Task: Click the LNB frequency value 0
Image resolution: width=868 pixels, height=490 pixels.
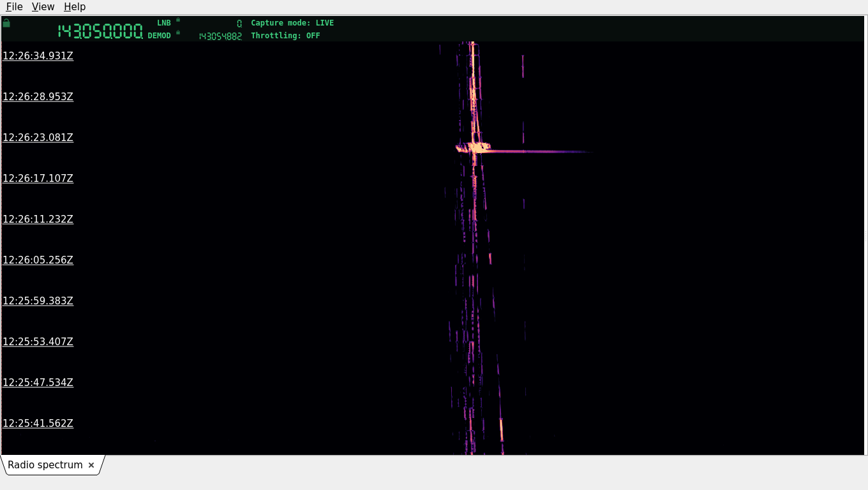Action: (239, 23)
